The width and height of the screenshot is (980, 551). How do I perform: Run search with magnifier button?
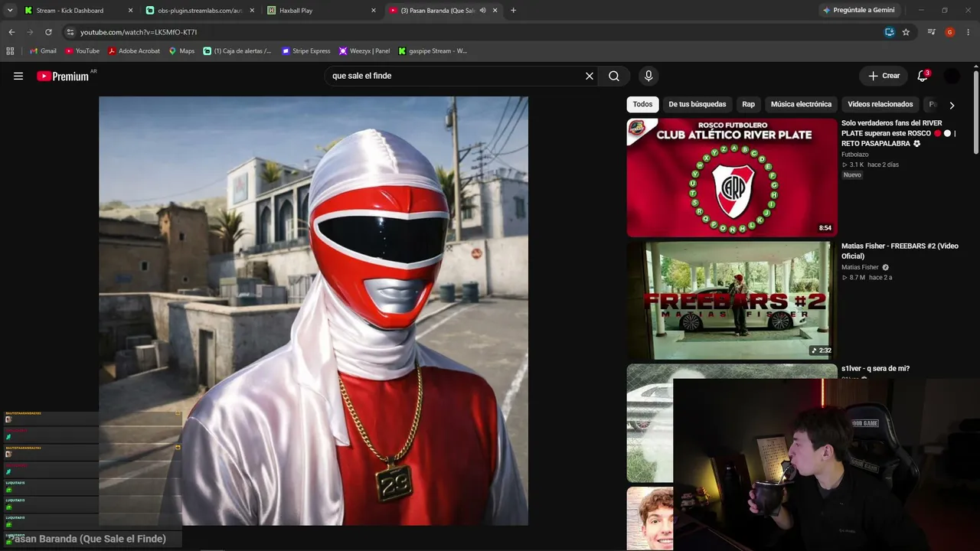[x=614, y=76]
